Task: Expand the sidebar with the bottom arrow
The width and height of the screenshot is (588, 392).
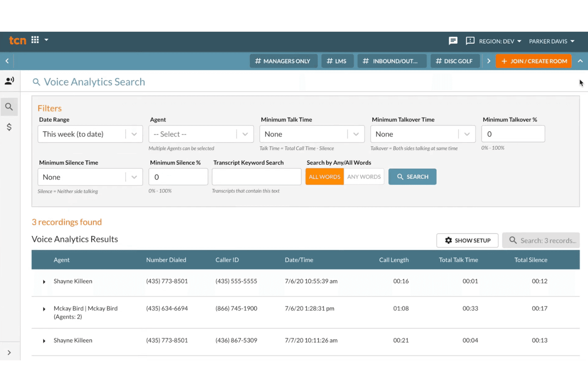Action: [x=9, y=353]
